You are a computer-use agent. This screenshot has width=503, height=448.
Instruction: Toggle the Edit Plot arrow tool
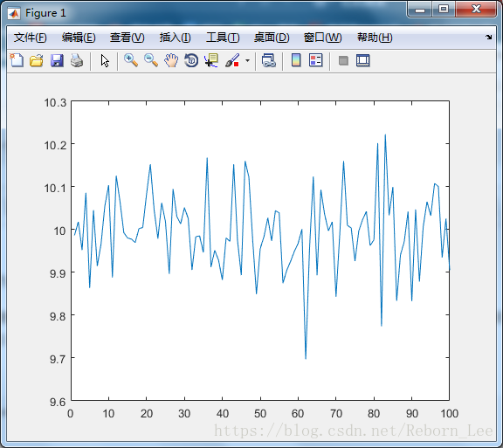pos(105,60)
